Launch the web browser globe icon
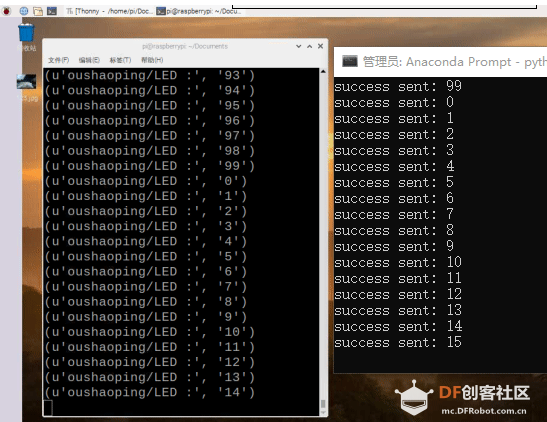Viewport: 547px width, 422px height. click(24, 11)
